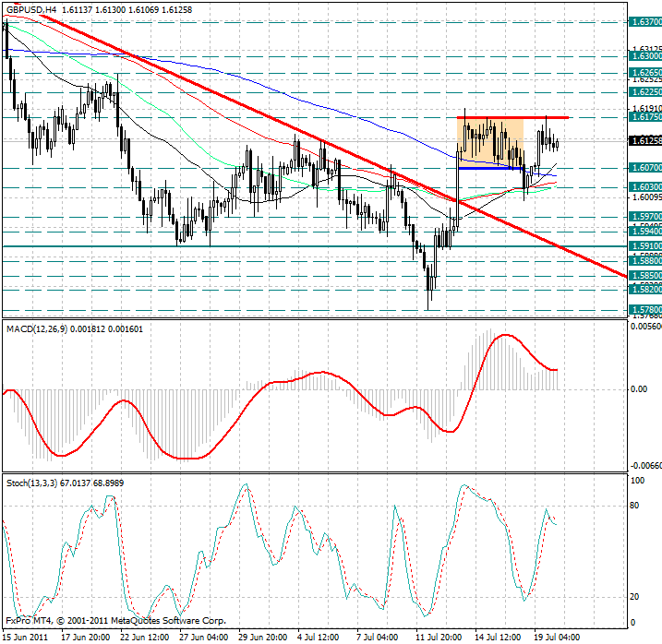The height and width of the screenshot is (644, 662).
Task: Click the 4 Jul 12:00 time axis label
Action: point(318,637)
